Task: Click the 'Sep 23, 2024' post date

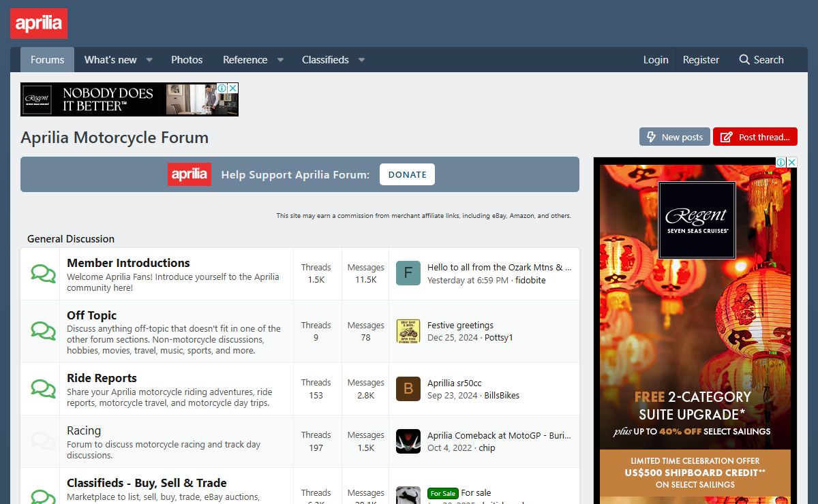Action: (x=453, y=395)
